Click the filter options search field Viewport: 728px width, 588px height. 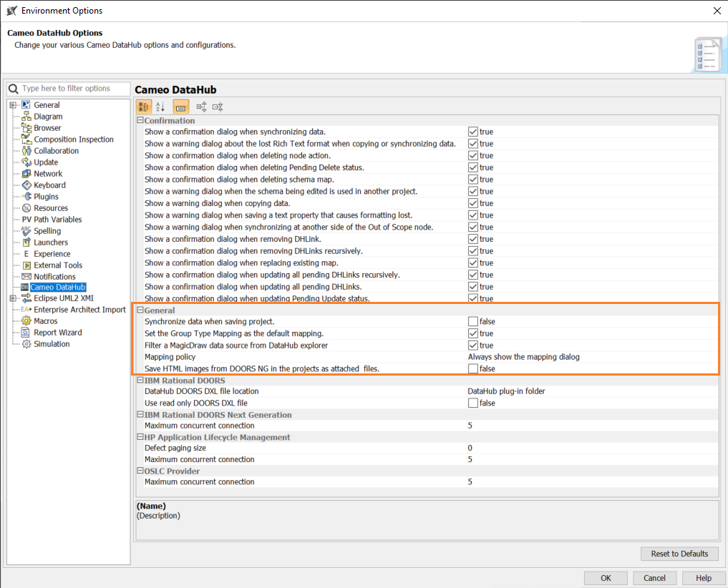point(72,88)
